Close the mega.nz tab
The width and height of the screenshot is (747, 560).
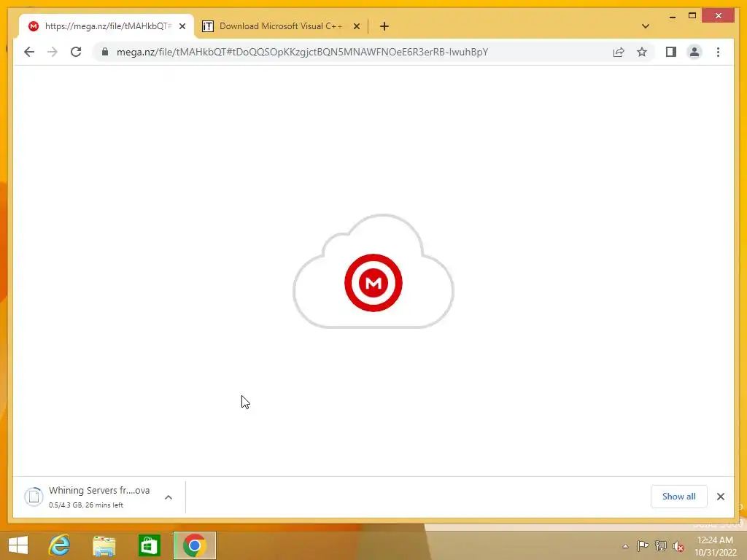click(182, 26)
